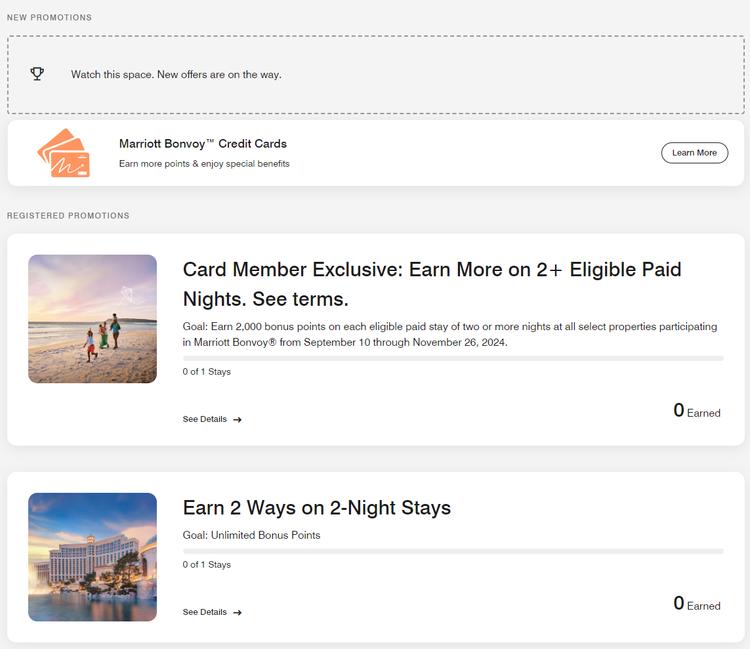Click the trophy icon in New Promotions
The width and height of the screenshot is (750, 649).
click(37, 74)
